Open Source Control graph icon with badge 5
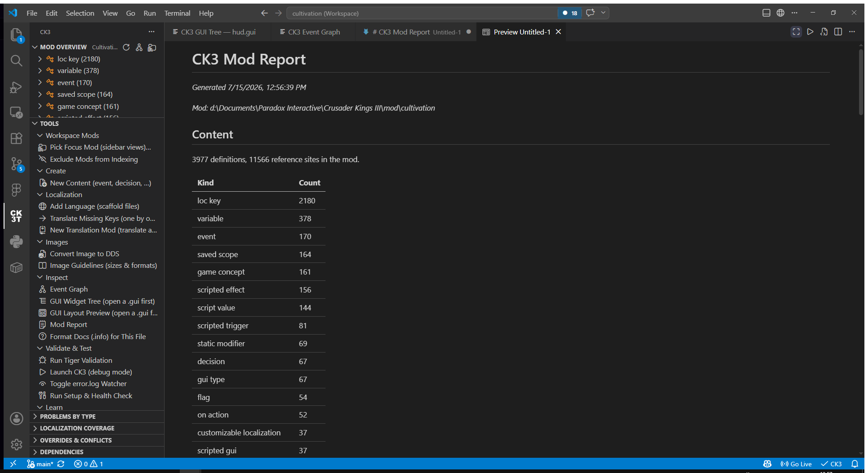The image size is (868, 473). (x=16, y=164)
